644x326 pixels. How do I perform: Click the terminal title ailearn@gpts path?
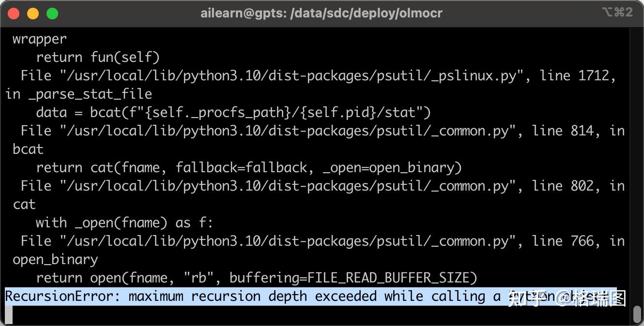(x=322, y=13)
